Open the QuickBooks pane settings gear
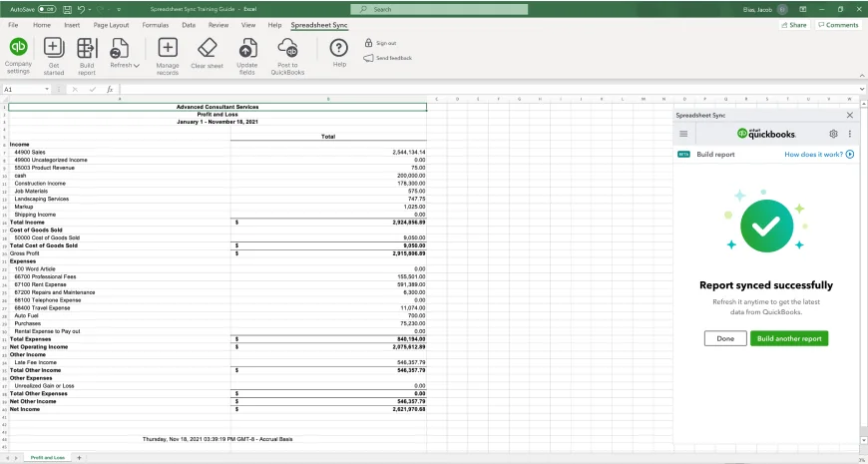The width and height of the screenshot is (868, 464). (834, 134)
